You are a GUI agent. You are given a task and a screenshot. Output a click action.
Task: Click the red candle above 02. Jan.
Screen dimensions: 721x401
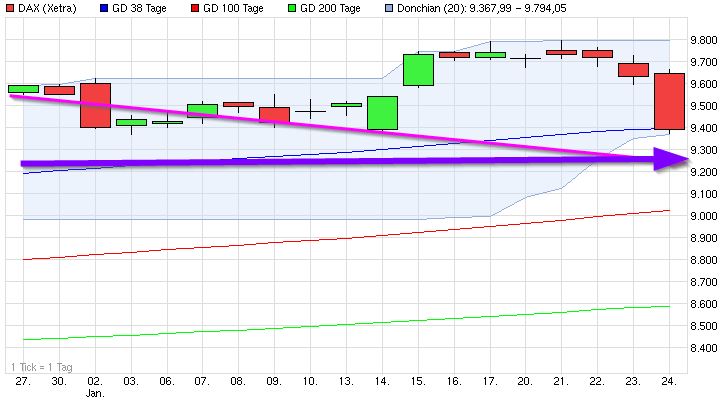95,105
